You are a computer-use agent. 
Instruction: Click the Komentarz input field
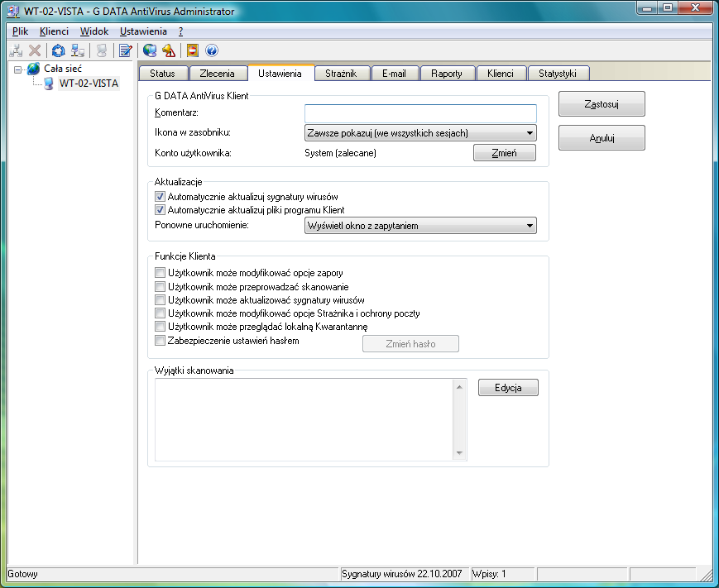[420, 113]
